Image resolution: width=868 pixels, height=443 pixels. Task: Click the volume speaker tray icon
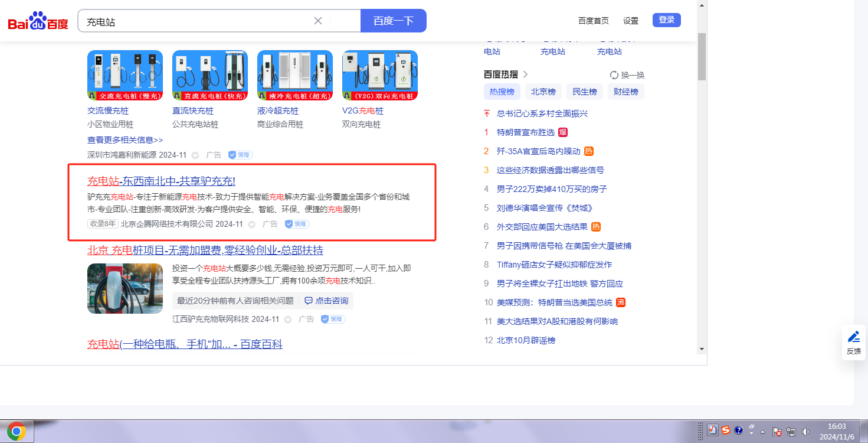(x=805, y=432)
